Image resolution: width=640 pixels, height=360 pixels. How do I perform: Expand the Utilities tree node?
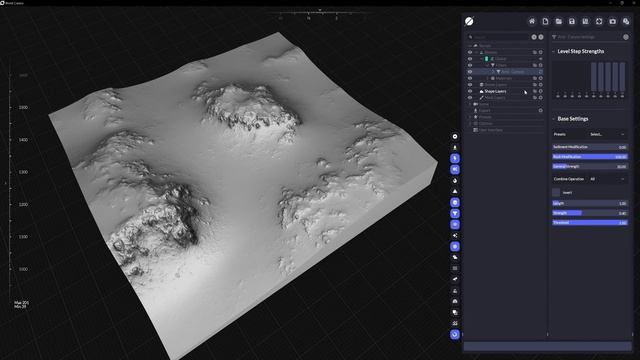(x=470, y=123)
